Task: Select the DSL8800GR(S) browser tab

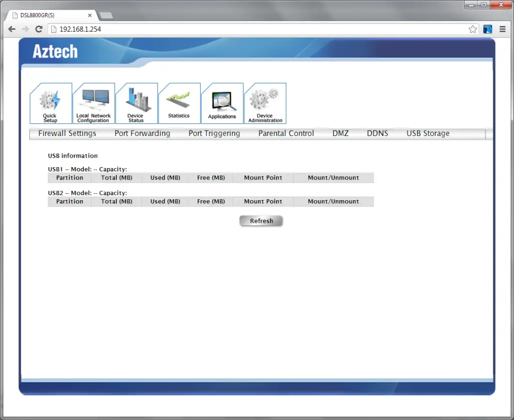Action: pos(52,15)
